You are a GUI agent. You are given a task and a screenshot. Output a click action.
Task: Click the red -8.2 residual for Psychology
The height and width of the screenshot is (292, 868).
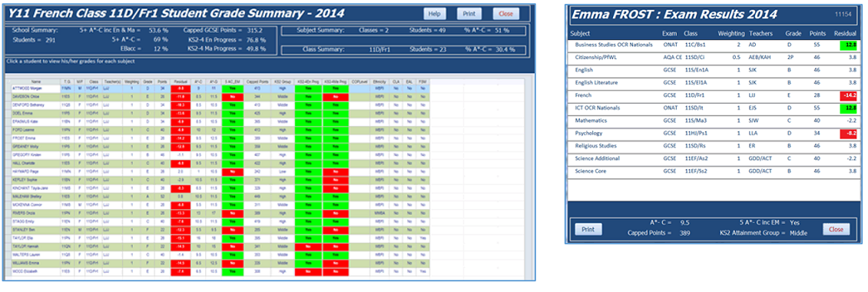point(849,133)
